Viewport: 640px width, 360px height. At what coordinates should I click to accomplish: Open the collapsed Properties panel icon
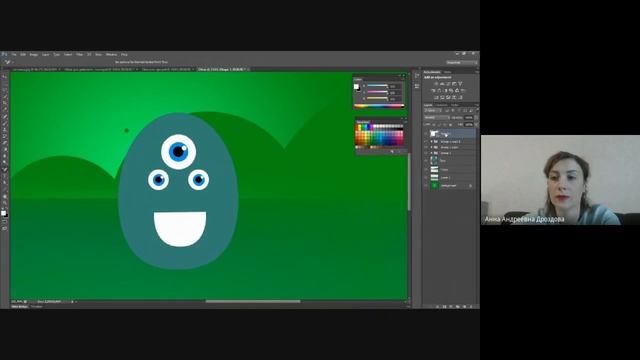[417, 86]
